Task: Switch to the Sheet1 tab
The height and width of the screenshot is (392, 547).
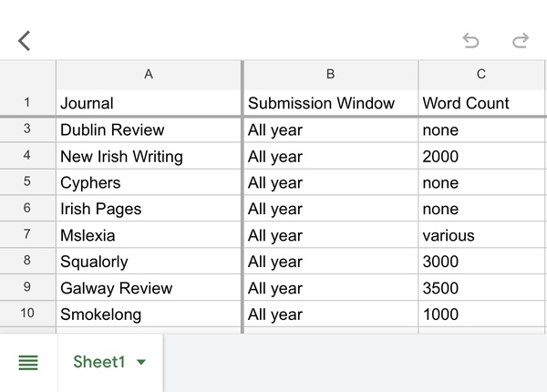Action: click(98, 362)
